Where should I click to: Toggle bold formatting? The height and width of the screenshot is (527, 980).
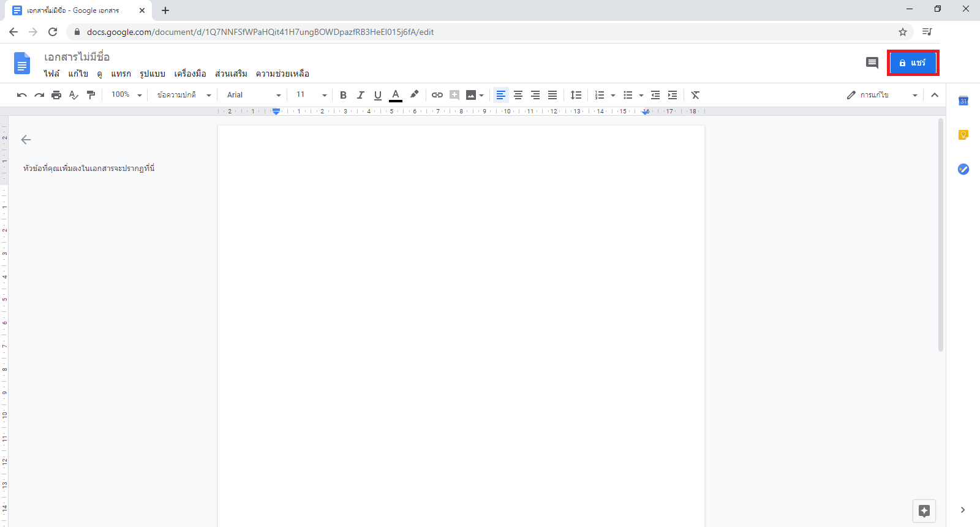(x=344, y=95)
